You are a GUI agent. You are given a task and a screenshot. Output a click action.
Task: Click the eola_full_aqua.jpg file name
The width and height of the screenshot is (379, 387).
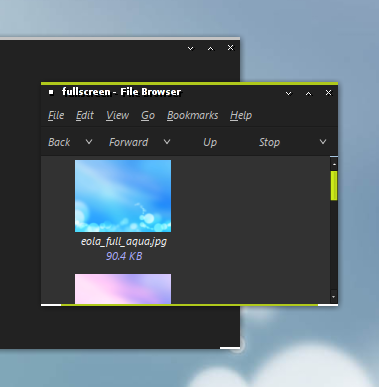pyautogui.click(x=124, y=241)
